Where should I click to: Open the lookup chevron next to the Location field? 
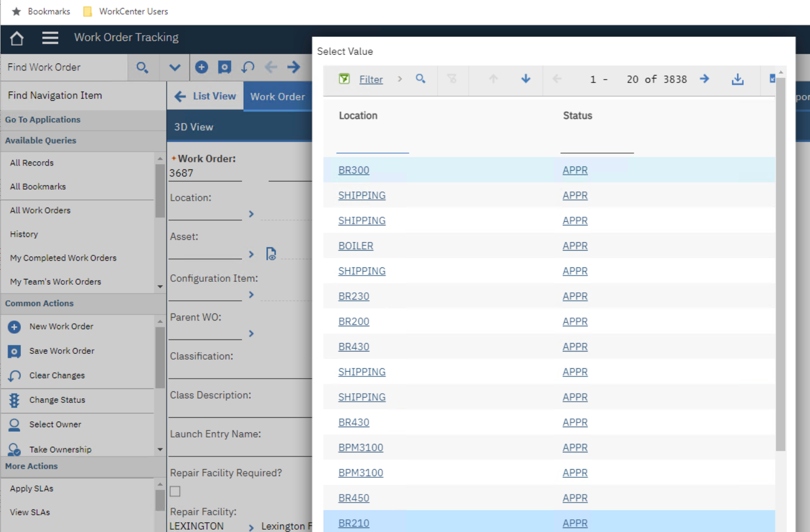(251, 214)
